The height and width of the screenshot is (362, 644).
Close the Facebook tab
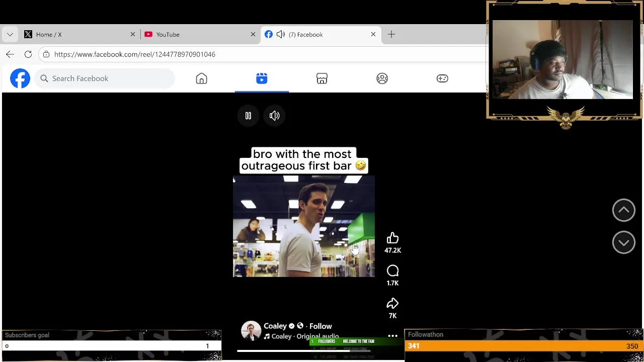click(x=373, y=34)
